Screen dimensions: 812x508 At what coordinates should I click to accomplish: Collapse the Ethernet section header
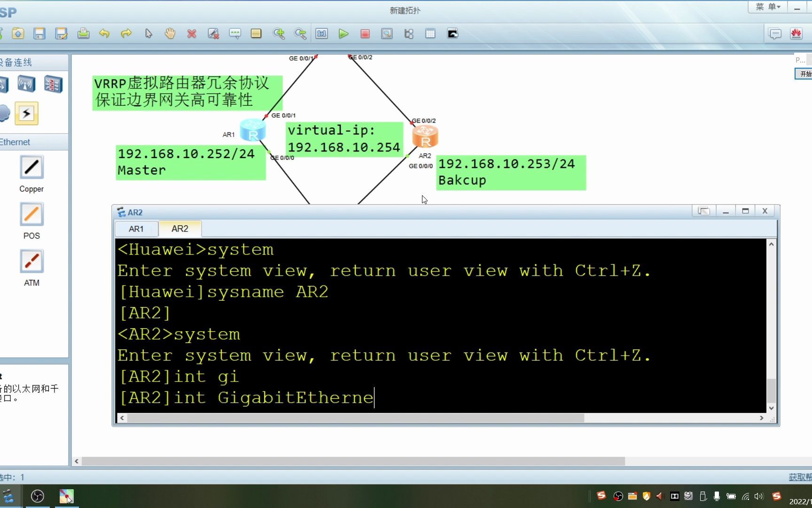(15, 142)
